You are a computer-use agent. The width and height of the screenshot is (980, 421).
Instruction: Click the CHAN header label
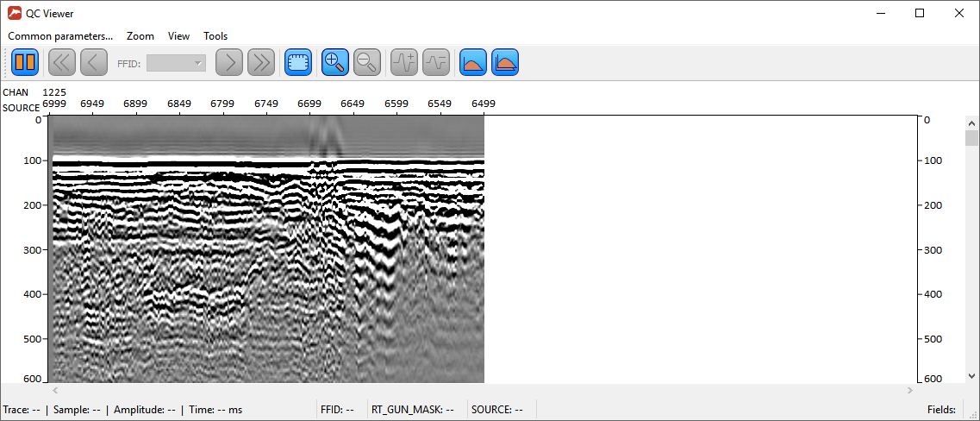coord(15,92)
